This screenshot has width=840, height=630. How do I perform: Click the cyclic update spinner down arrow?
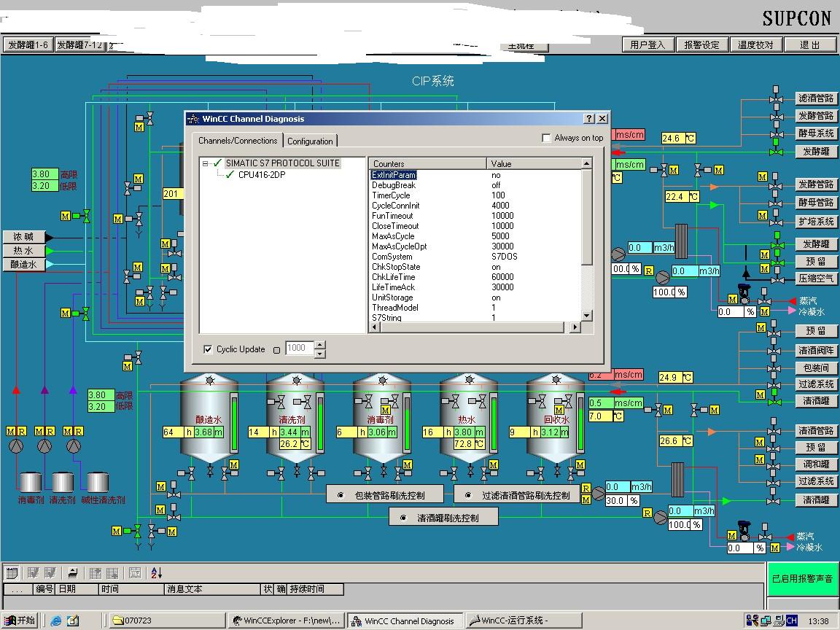point(320,354)
